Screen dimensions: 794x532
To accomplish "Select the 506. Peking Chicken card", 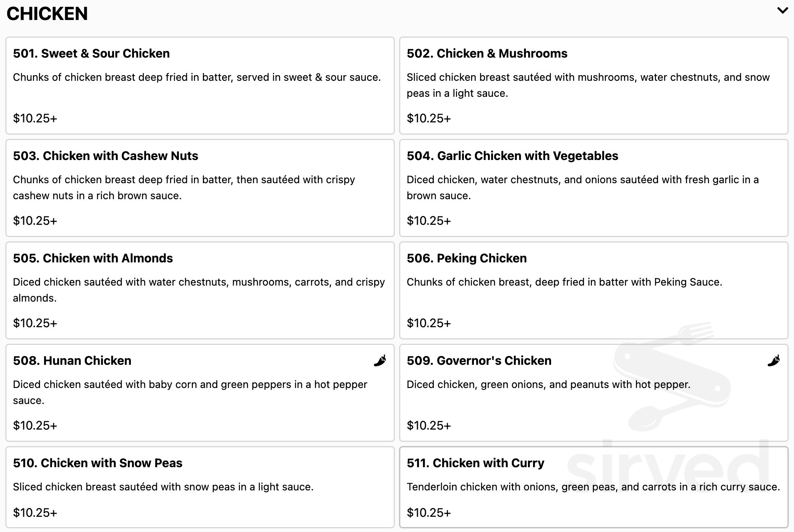I will coord(593,290).
